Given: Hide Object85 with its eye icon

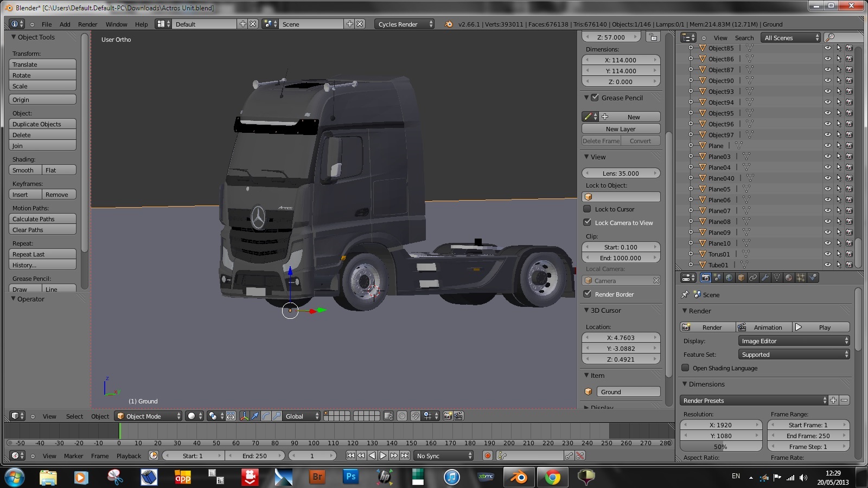Looking at the screenshot, I should click(828, 48).
